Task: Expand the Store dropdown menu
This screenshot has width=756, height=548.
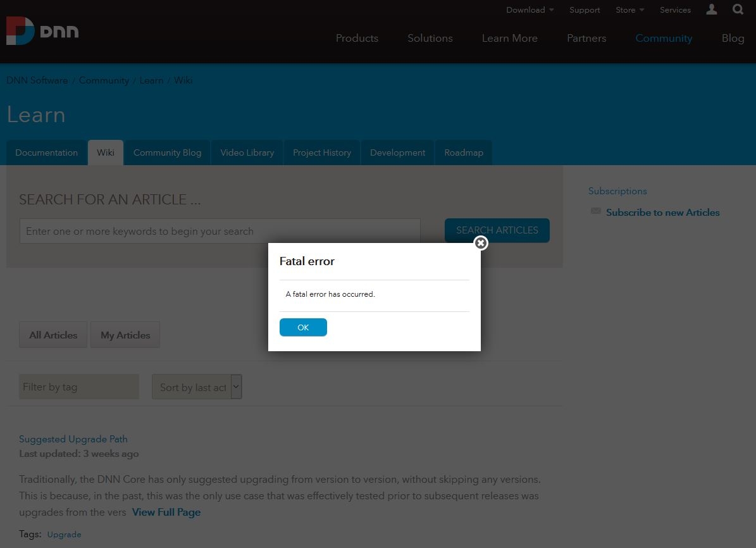Action: (629, 9)
